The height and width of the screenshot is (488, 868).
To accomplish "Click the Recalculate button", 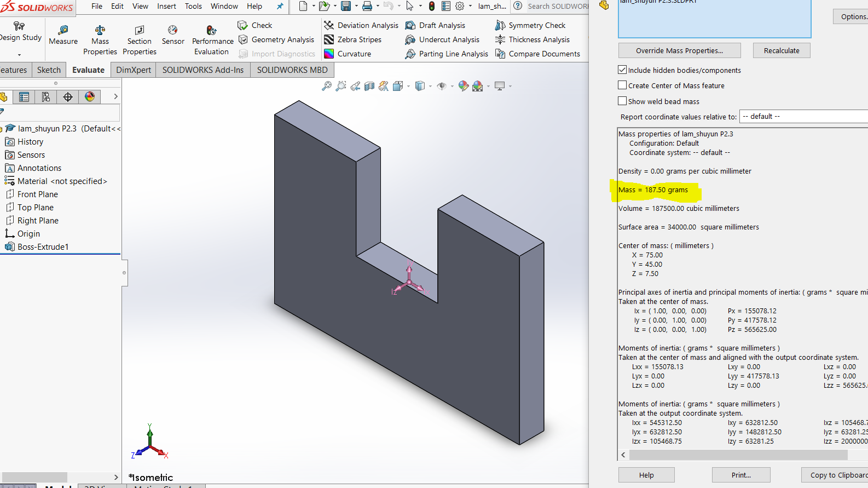I will point(782,50).
